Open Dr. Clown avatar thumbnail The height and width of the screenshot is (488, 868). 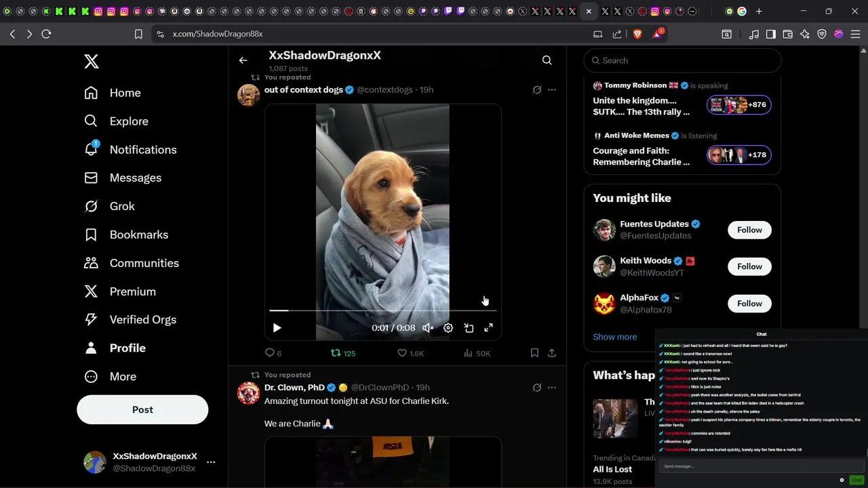[249, 393]
